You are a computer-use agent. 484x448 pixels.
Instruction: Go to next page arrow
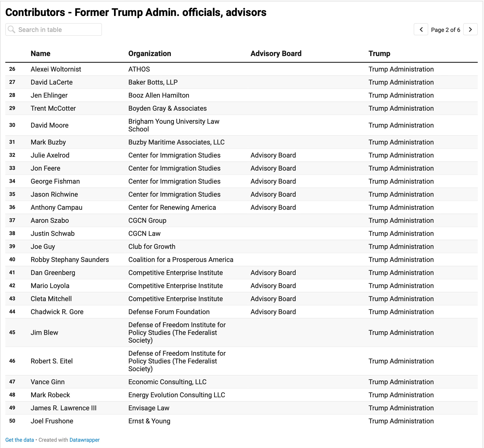470,29
